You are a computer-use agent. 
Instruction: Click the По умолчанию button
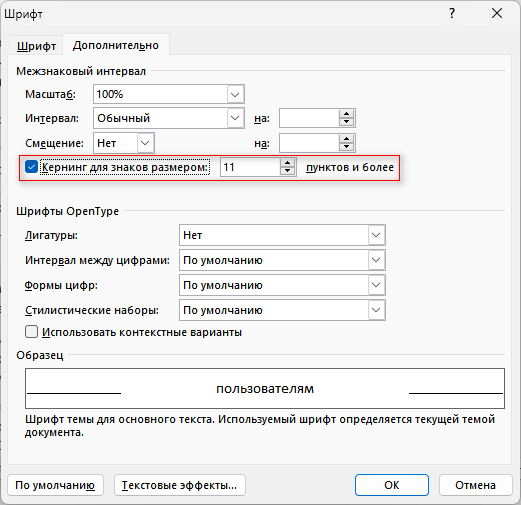pyautogui.click(x=55, y=485)
